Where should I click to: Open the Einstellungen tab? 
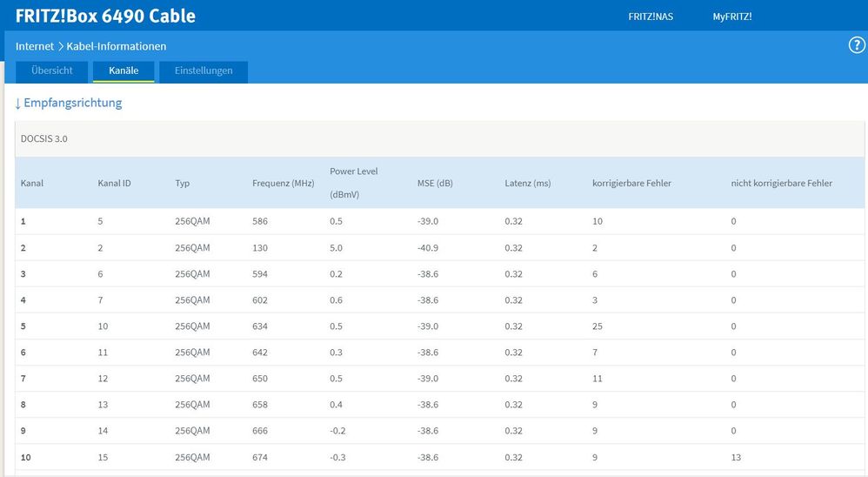pyautogui.click(x=204, y=71)
